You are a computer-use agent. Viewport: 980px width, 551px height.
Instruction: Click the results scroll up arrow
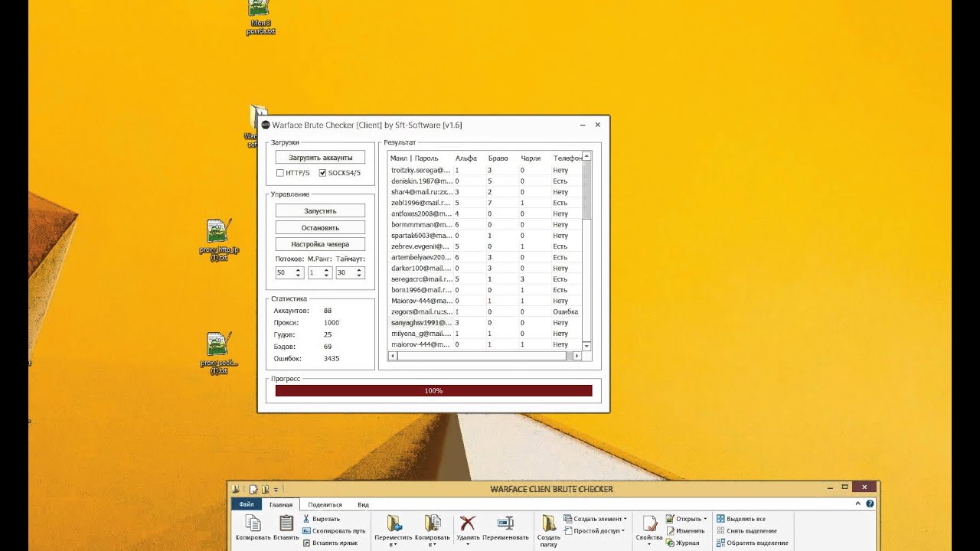coord(587,156)
